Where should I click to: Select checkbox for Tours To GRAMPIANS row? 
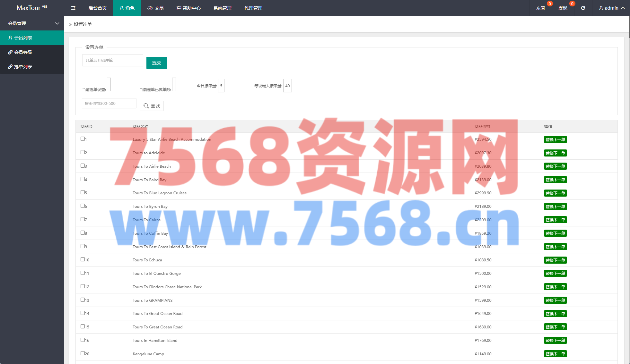[83, 300]
